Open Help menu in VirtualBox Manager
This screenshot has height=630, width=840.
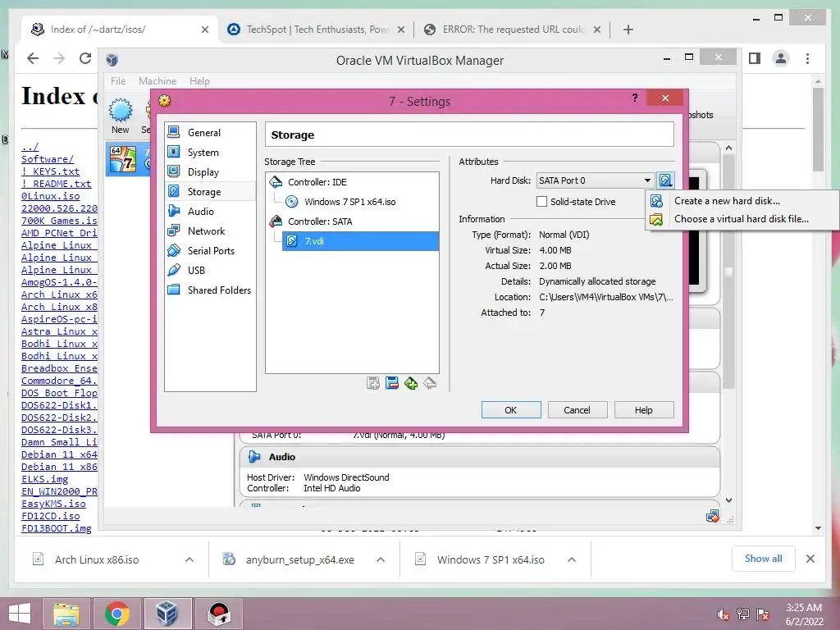(x=199, y=81)
